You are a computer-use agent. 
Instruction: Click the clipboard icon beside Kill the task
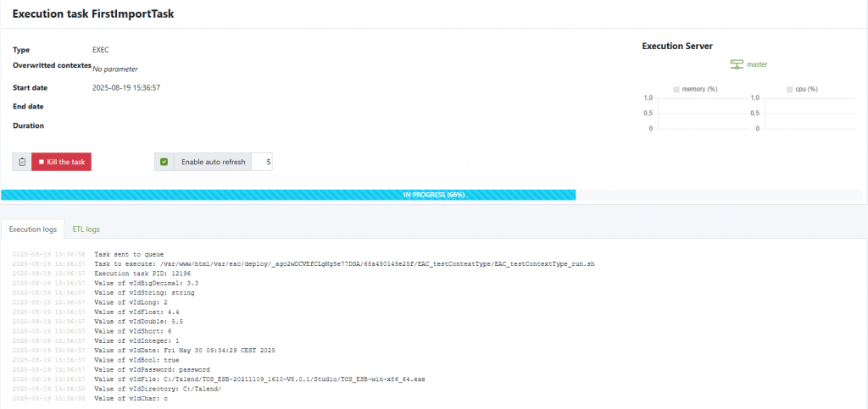click(22, 162)
